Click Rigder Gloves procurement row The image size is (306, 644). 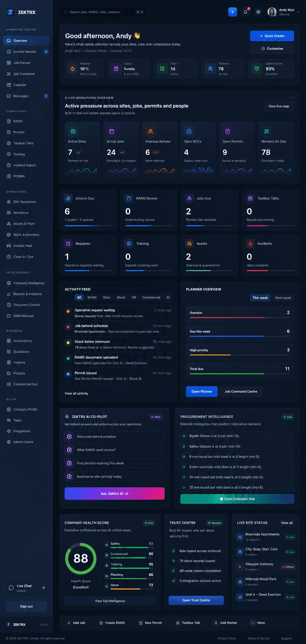coord(237,436)
